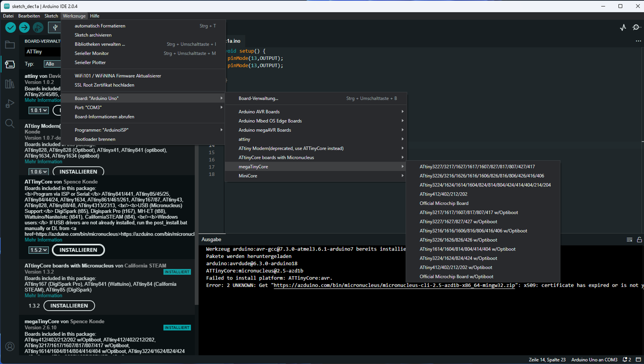
Task: Open the Bearbeiten menu
Action: tap(29, 16)
